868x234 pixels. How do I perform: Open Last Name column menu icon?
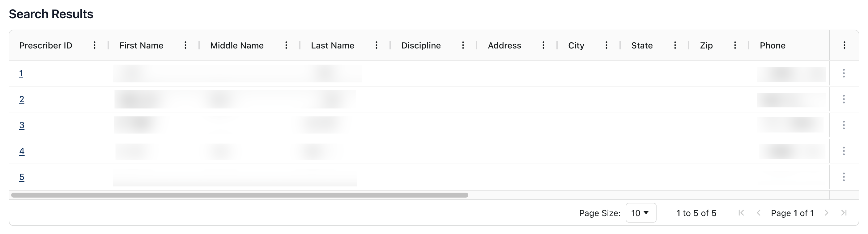(377, 45)
